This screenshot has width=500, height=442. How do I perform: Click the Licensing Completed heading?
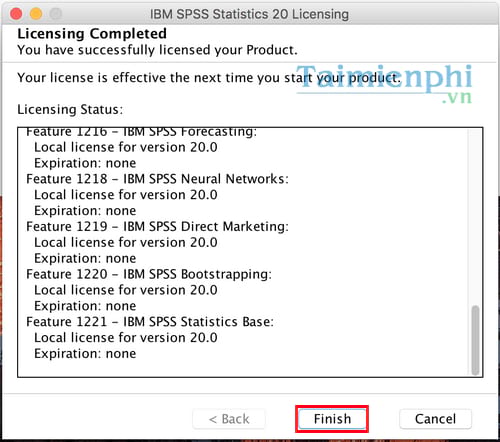point(92,34)
